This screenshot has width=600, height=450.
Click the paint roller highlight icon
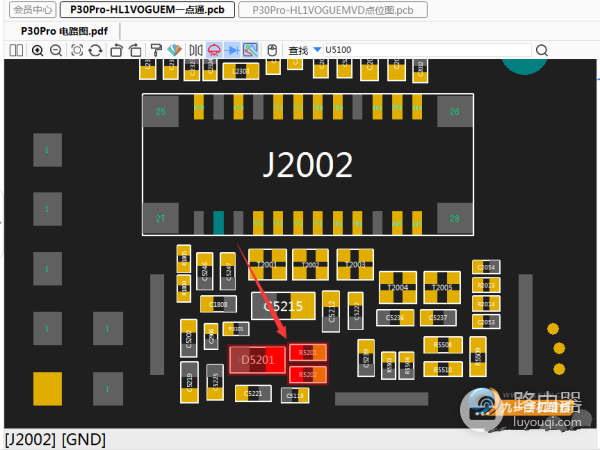point(156,50)
